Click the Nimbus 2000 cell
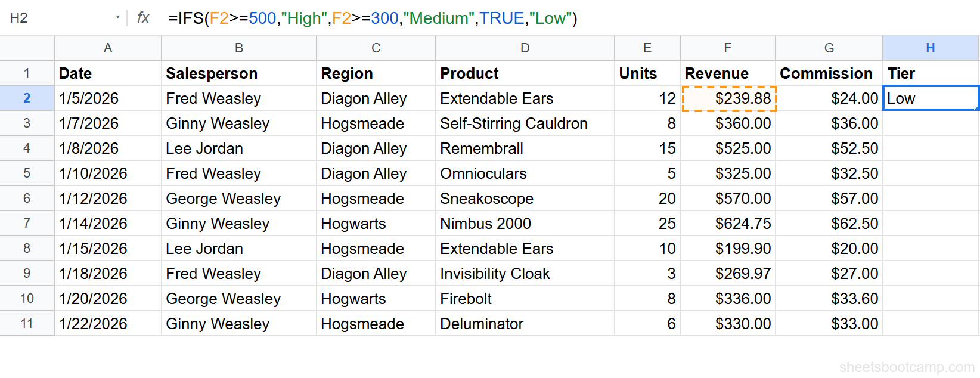 click(525, 224)
